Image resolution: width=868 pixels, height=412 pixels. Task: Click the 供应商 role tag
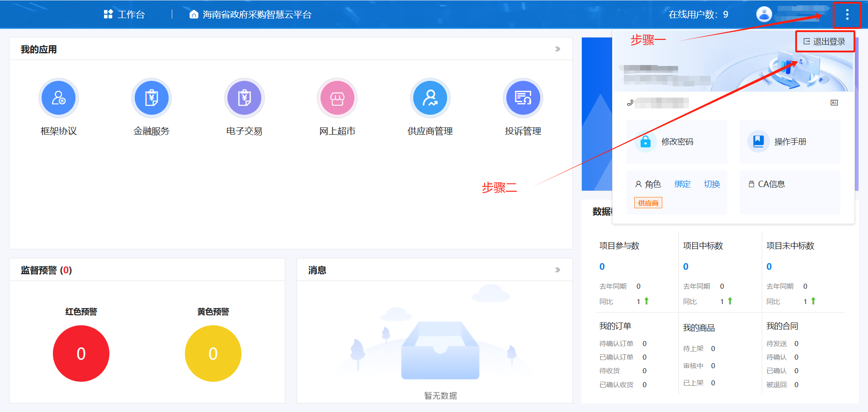point(648,203)
